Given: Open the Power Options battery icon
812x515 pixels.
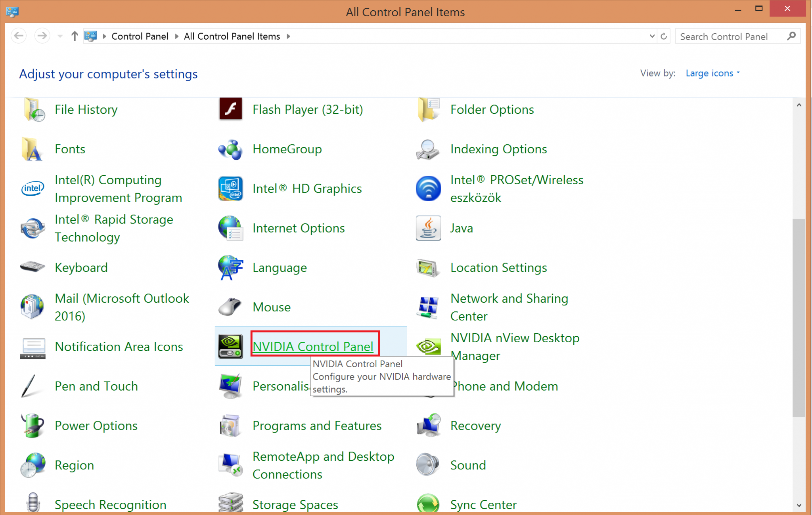Looking at the screenshot, I should pyautogui.click(x=33, y=425).
